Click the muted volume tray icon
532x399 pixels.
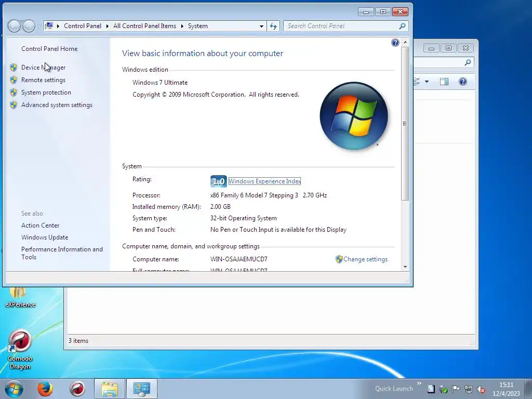click(x=481, y=389)
